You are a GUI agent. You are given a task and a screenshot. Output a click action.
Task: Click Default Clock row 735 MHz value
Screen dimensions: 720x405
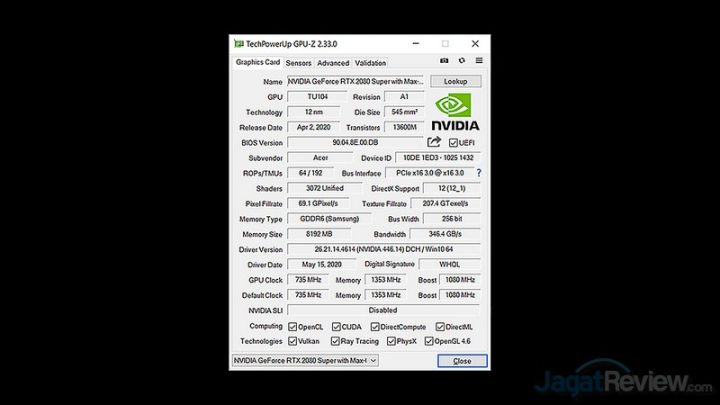click(x=308, y=295)
